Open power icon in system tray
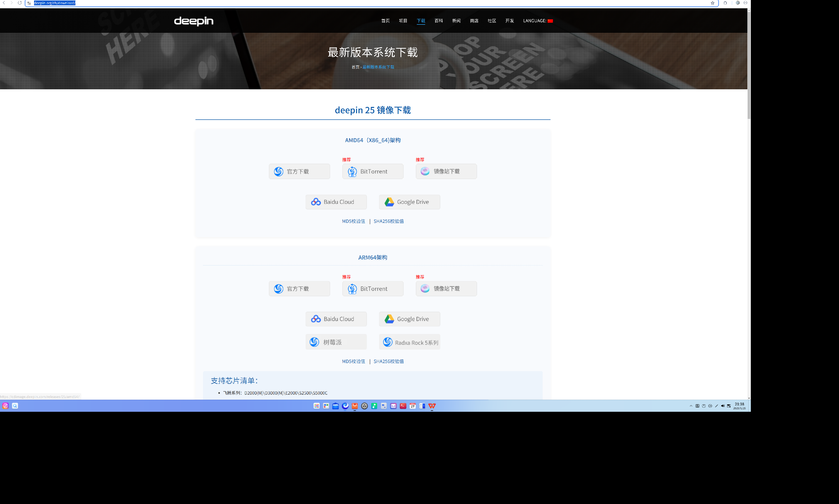 (x=704, y=406)
